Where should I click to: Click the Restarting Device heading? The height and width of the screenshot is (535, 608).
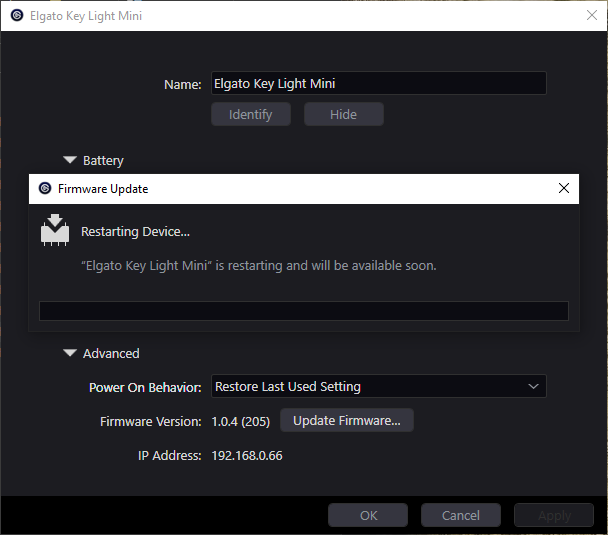135,231
